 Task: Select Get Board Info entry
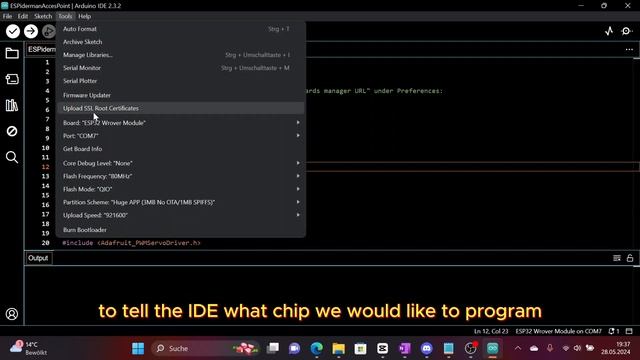click(180, 149)
